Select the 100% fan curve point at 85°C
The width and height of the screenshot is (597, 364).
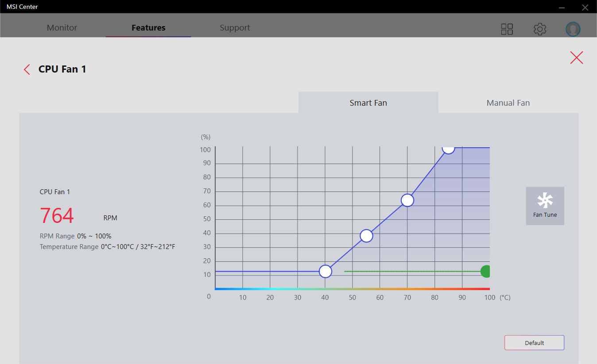pos(448,149)
